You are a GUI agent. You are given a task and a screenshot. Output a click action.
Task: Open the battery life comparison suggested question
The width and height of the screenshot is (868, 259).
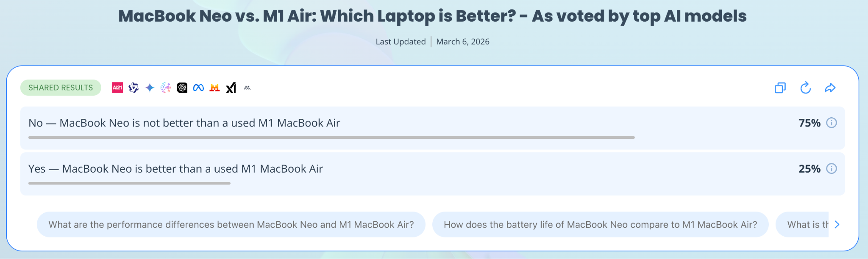[x=600, y=225]
